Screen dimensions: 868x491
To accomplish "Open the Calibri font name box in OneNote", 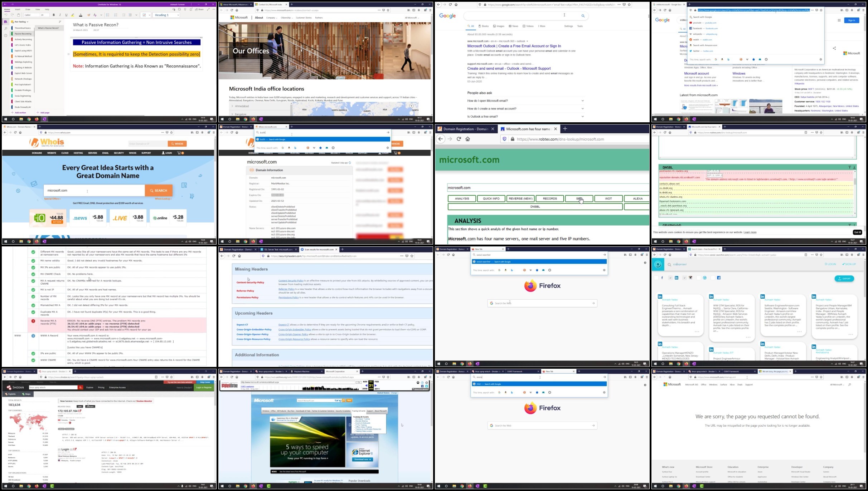I will coord(31,15).
